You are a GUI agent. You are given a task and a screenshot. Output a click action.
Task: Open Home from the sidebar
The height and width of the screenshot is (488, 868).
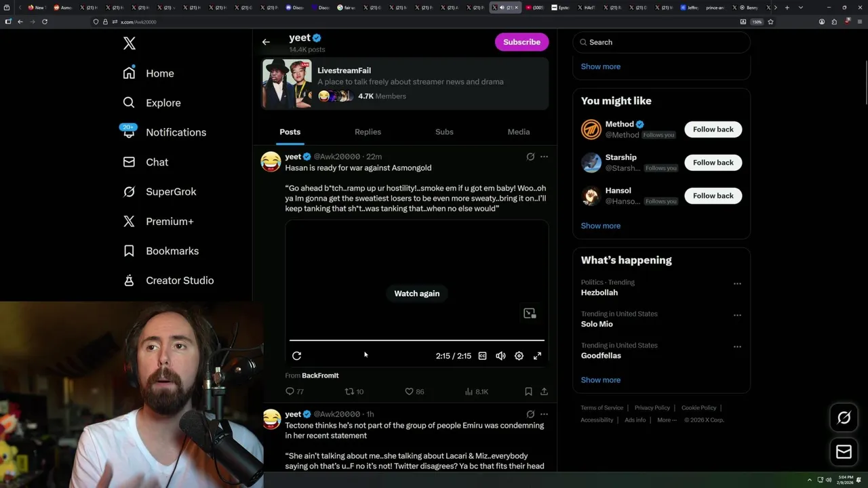[149, 73]
